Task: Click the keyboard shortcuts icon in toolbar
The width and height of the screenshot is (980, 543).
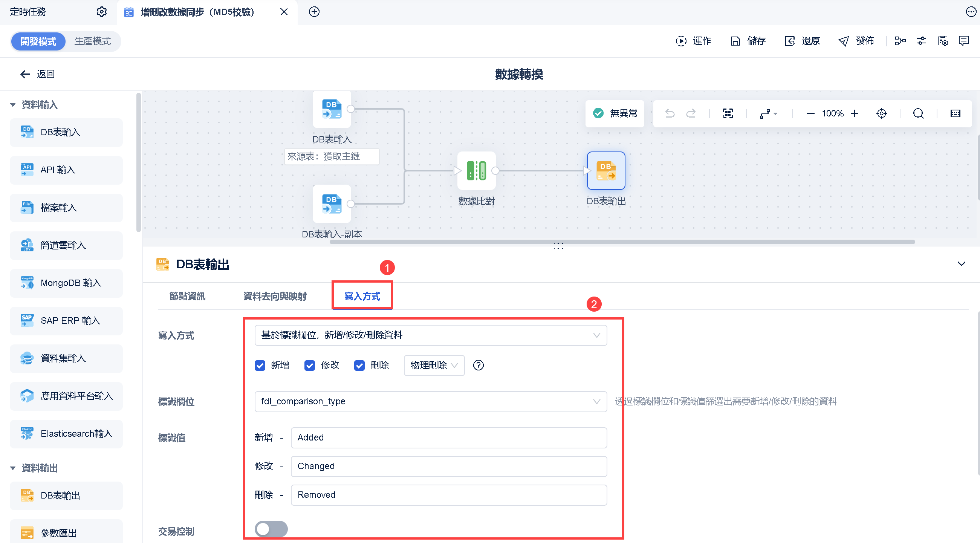Action: click(955, 113)
